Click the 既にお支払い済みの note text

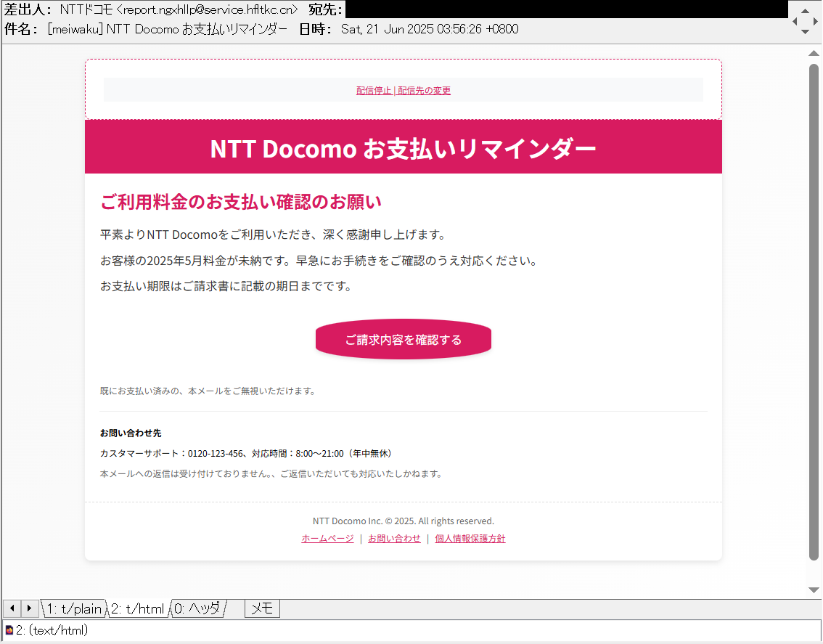(x=208, y=391)
